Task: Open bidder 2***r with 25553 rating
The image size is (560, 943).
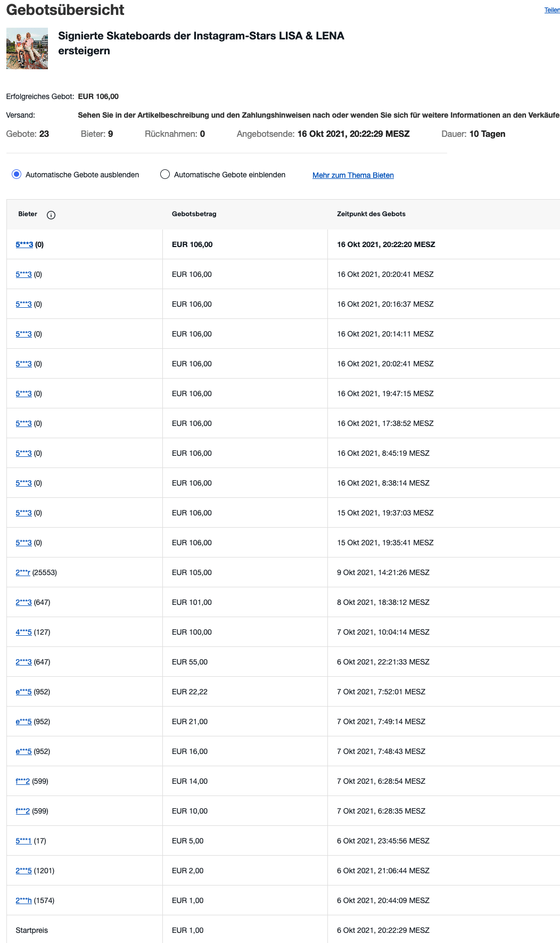Action: pyautogui.click(x=23, y=572)
